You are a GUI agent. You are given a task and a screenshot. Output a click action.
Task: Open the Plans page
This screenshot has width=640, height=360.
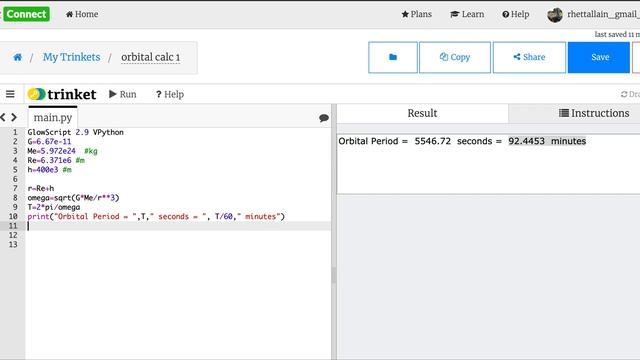pyautogui.click(x=416, y=14)
